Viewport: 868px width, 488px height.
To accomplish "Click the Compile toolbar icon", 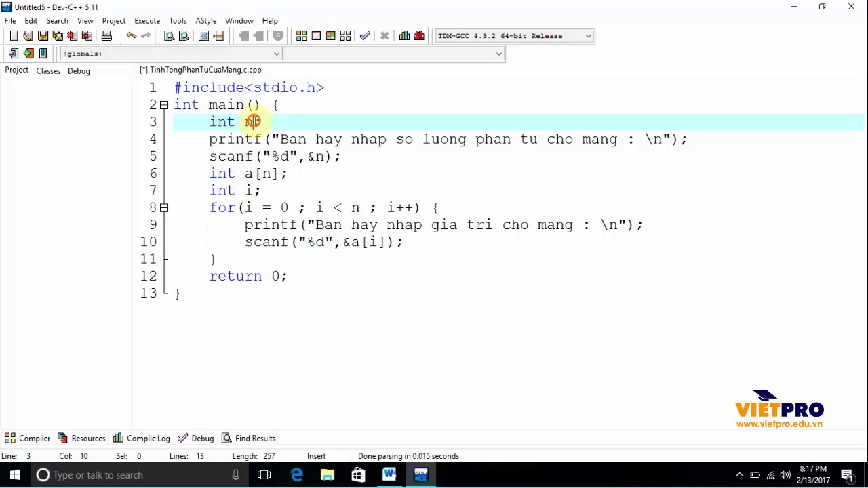I will click(x=302, y=36).
